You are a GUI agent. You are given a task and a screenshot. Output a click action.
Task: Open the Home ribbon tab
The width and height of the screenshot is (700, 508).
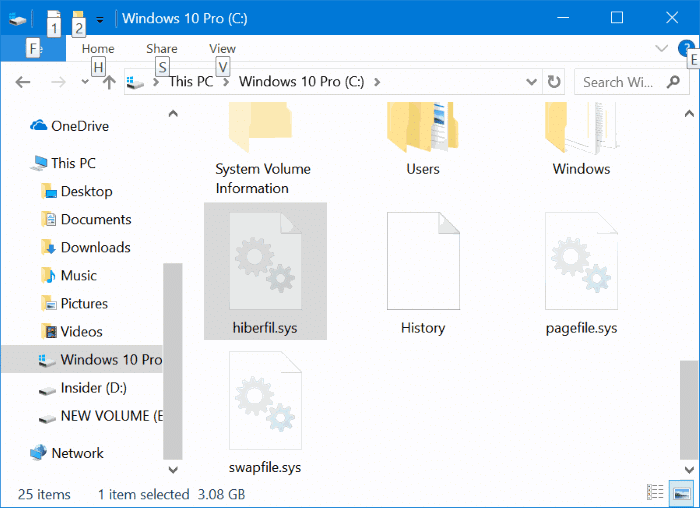point(98,48)
